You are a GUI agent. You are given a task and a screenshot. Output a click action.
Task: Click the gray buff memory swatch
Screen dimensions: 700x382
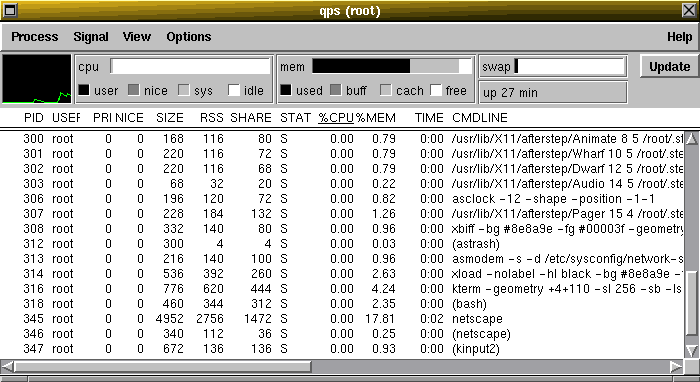pyautogui.click(x=336, y=90)
